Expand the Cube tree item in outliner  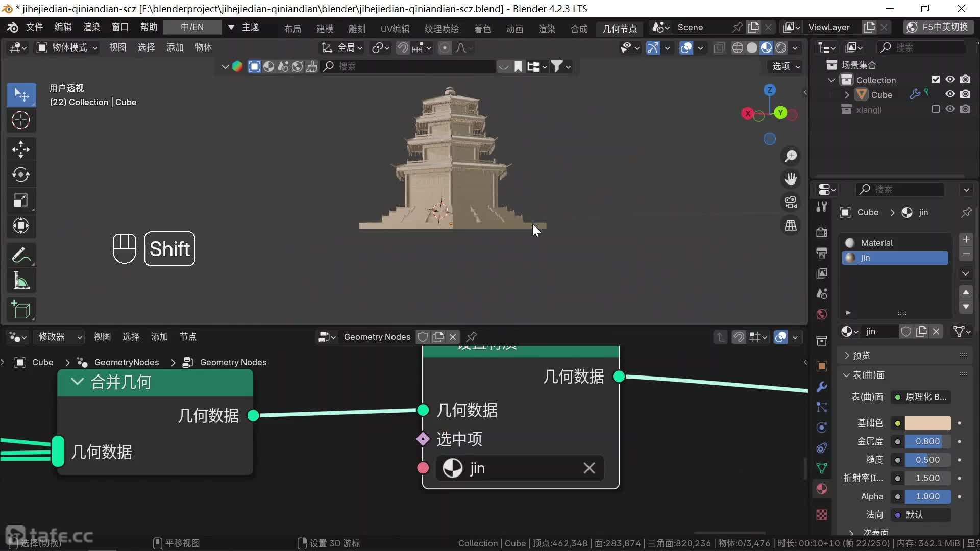click(x=847, y=95)
